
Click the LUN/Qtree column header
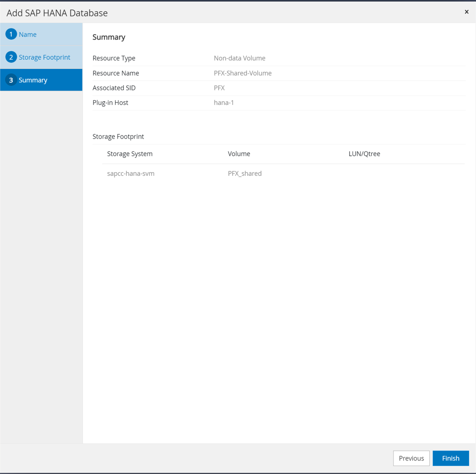click(364, 153)
